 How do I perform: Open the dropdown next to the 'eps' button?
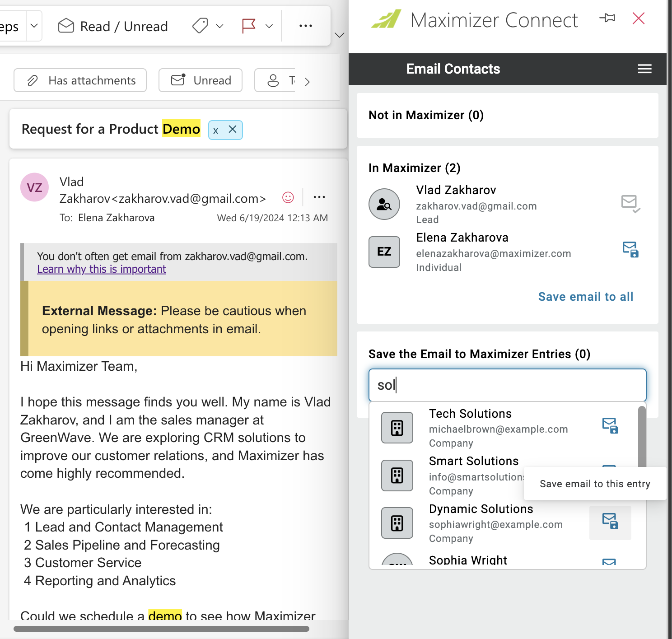(34, 26)
